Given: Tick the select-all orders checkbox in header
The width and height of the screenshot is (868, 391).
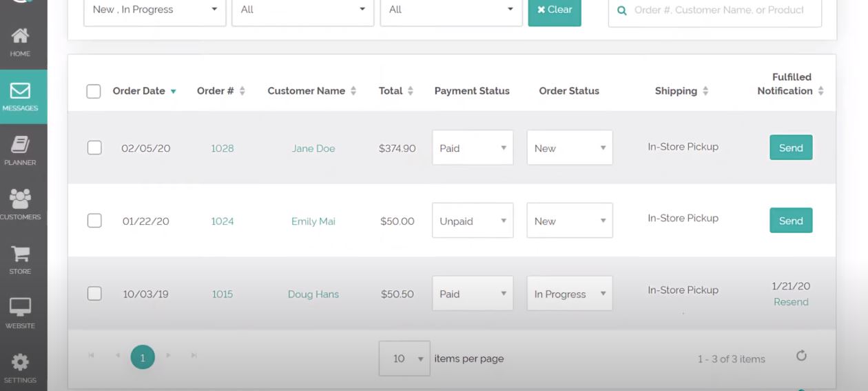Looking at the screenshot, I should pyautogui.click(x=94, y=91).
